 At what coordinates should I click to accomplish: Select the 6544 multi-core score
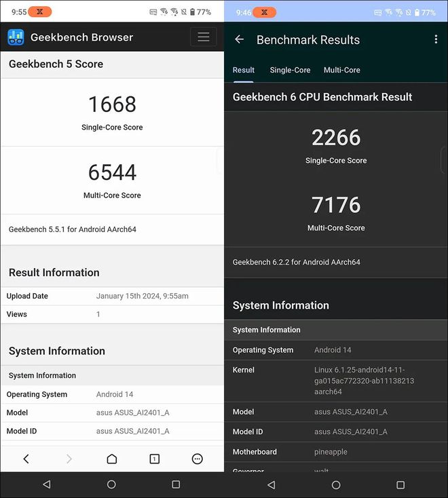112,172
